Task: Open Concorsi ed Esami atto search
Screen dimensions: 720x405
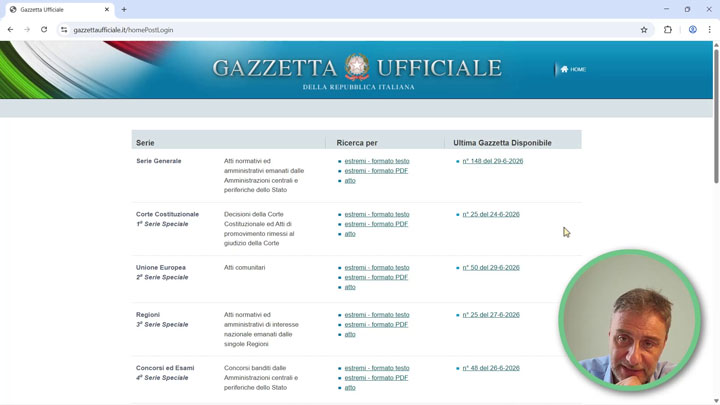Action: pyautogui.click(x=350, y=388)
